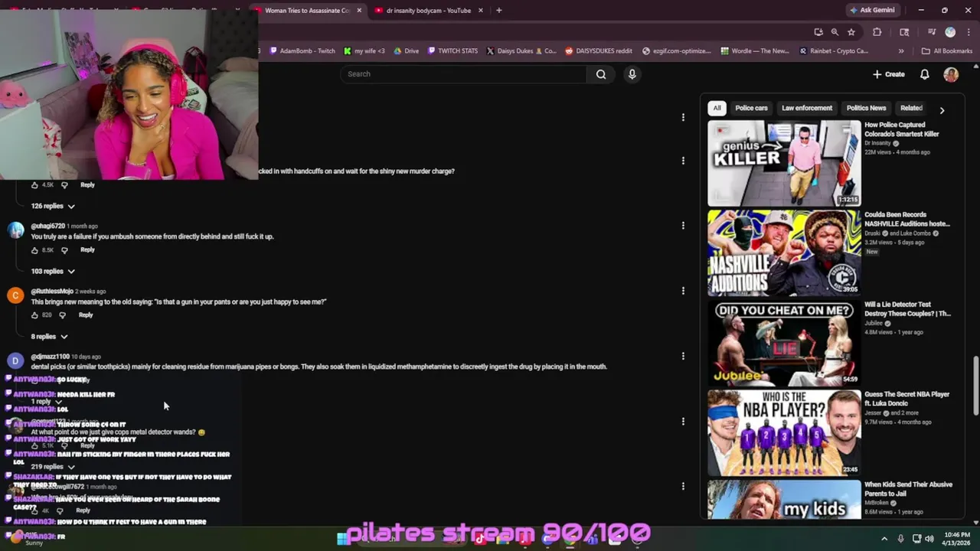980x551 pixels.
Task: Click the page vertical scrollbar thumb
Action: pyautogui.click(x=975, y=386)
